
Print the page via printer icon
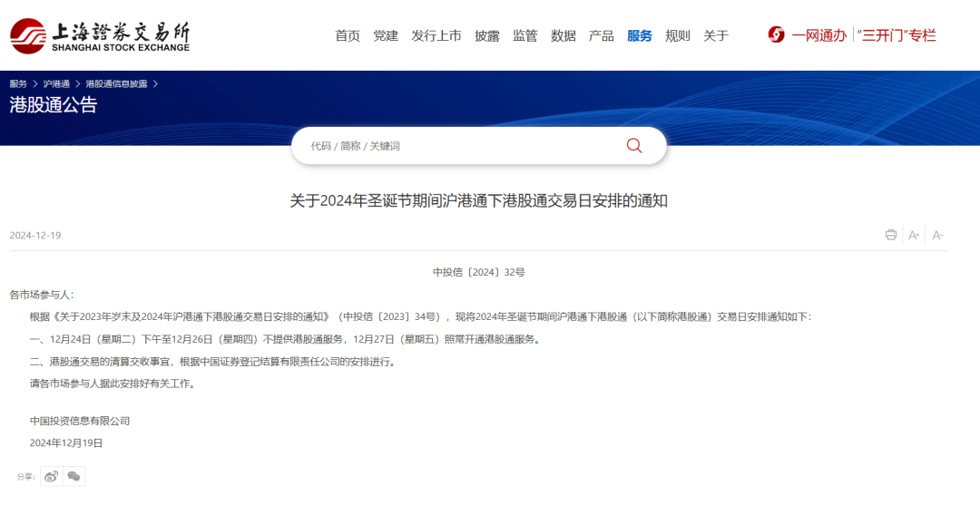point(891,236)
